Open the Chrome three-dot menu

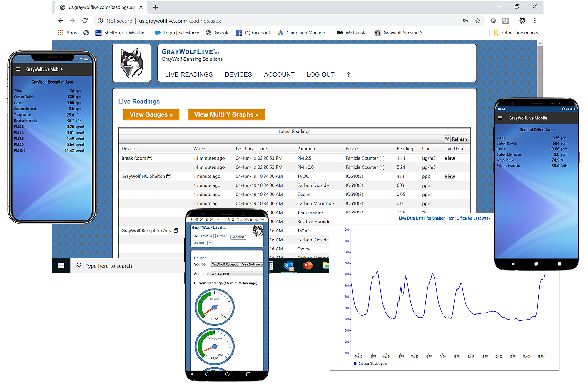pyautogui.click(x=535, y=21)
